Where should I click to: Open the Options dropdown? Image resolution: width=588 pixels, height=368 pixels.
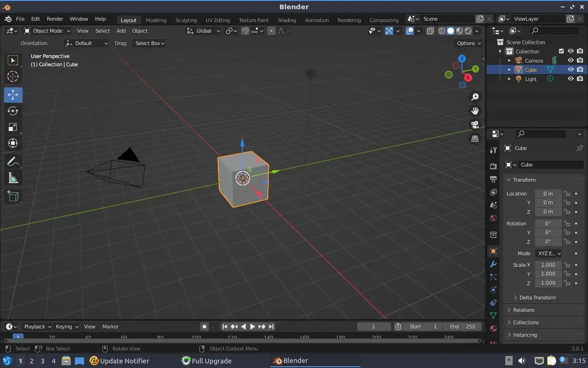tap(469, 43)
